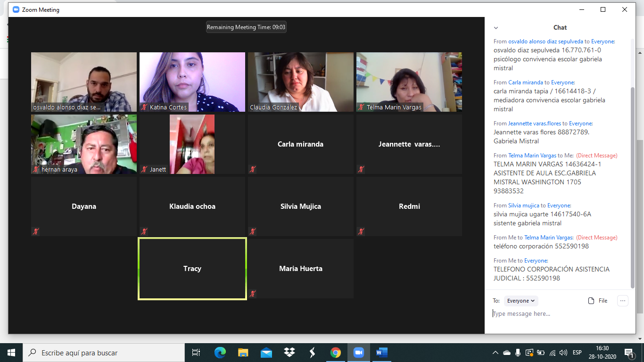
Task: Click the muted mic icon on Dayana tile
Action: (x=36, y=231)
